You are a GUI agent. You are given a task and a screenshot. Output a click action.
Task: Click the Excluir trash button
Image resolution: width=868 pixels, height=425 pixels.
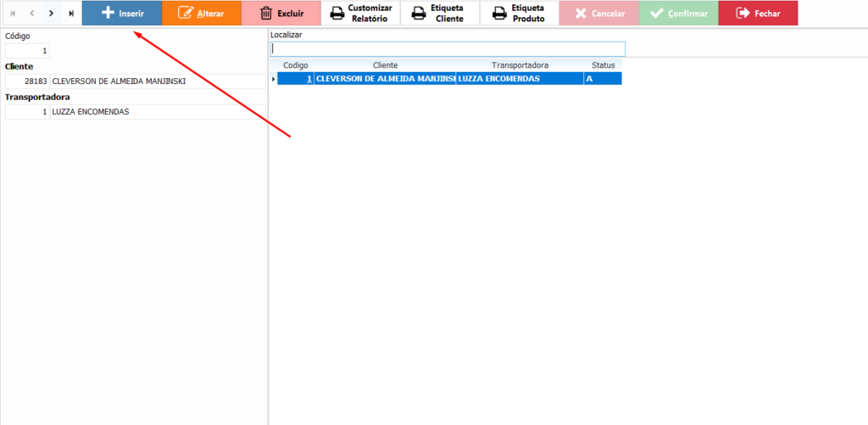pos(281,14)
